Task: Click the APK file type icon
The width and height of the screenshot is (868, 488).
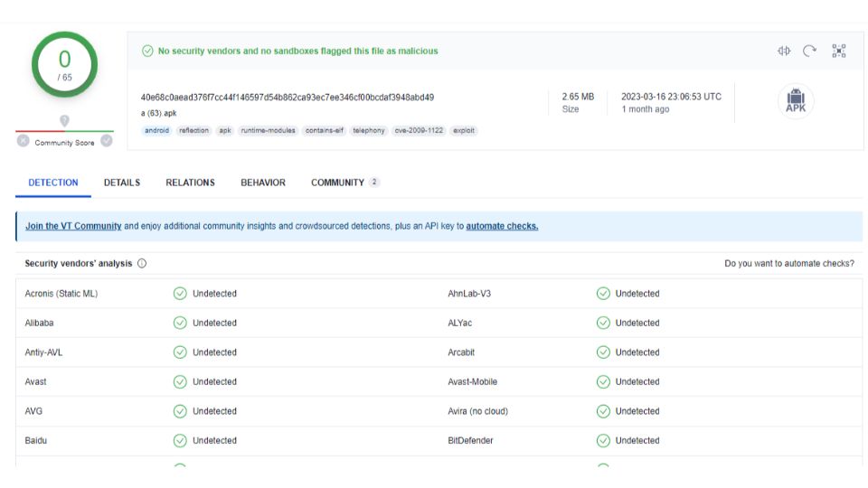Action: 796,100
